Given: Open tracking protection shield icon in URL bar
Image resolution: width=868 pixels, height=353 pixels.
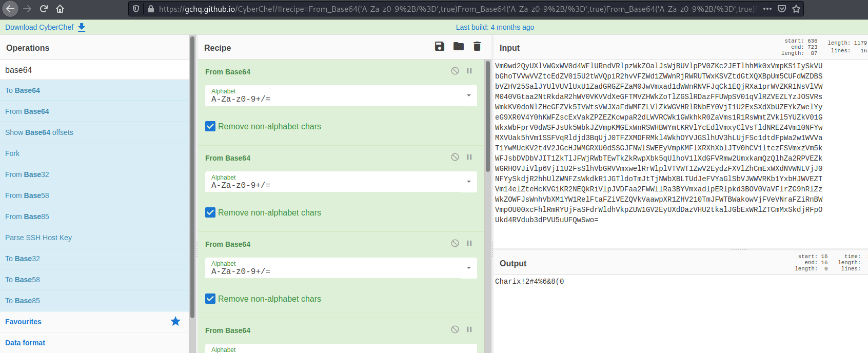Looking at the screenshot, I should [136, 9].
